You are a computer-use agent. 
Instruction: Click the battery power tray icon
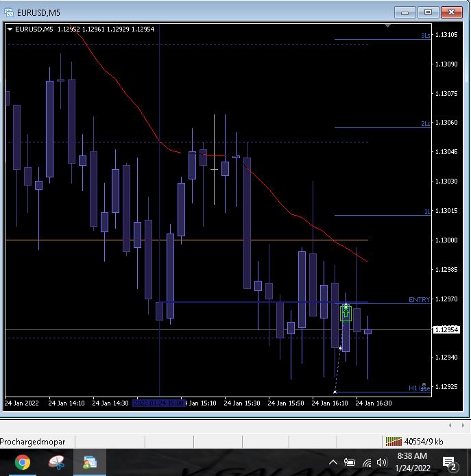tap(350, 462)
